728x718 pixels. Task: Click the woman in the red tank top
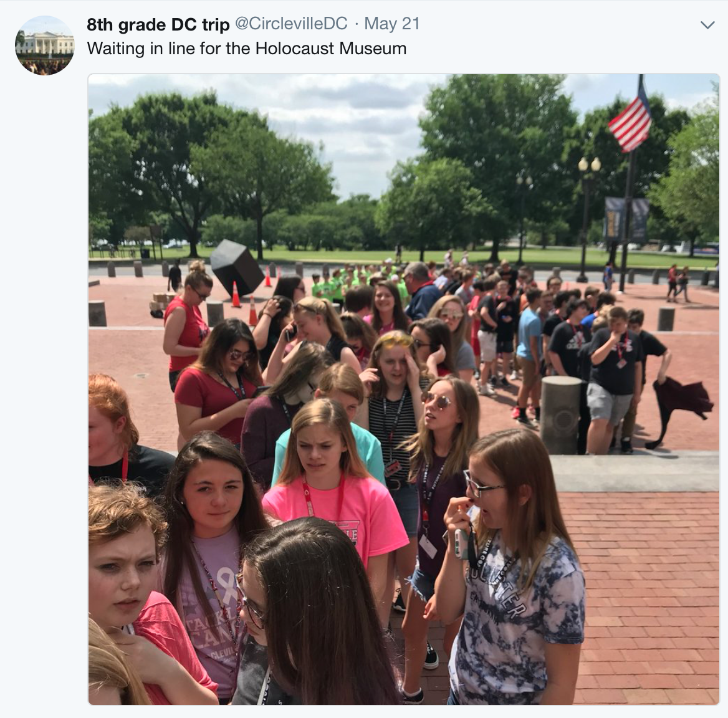click(186, 325)
